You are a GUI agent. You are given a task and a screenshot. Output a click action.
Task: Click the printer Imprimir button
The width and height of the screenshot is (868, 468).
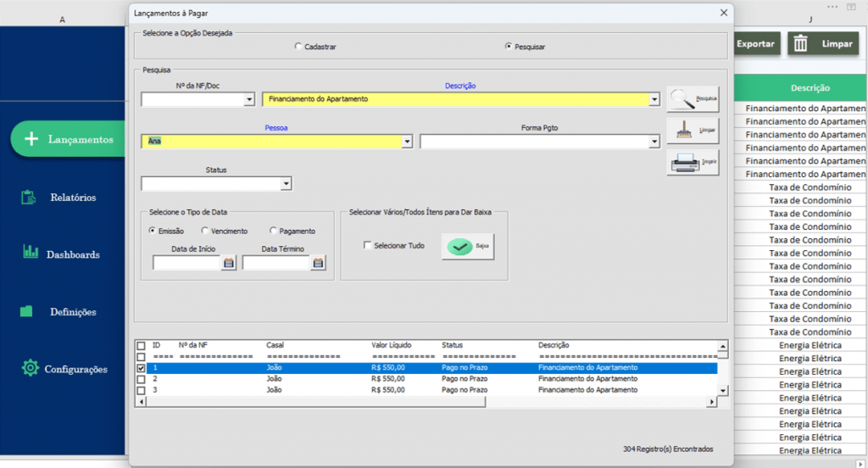693,162
